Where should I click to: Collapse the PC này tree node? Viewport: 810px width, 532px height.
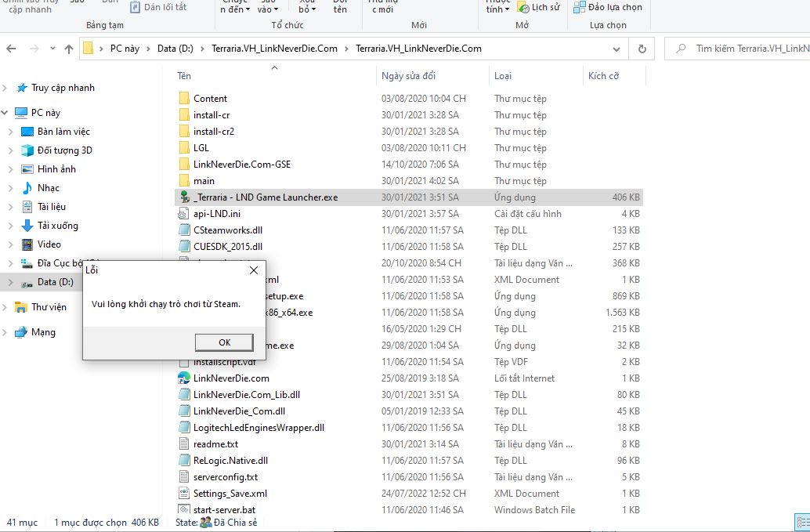[x=6, y=113]
